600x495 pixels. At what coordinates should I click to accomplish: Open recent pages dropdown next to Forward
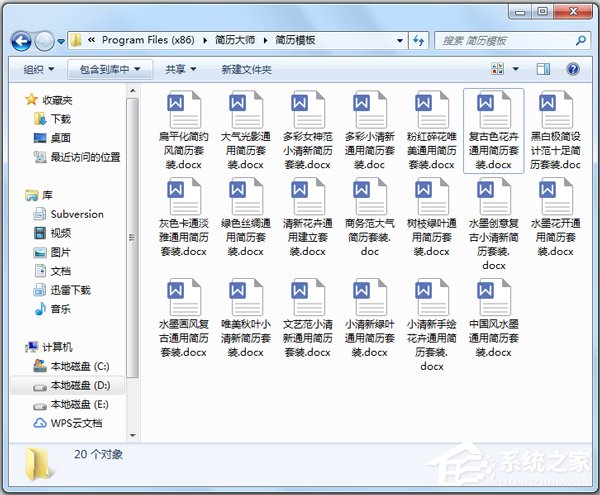(61, 41)
